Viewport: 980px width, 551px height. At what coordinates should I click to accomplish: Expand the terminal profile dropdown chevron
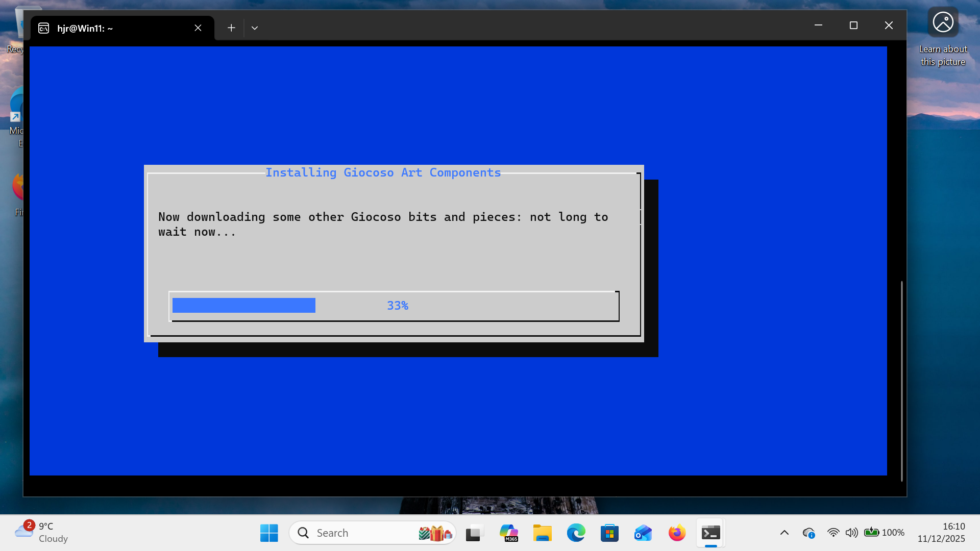255,28
